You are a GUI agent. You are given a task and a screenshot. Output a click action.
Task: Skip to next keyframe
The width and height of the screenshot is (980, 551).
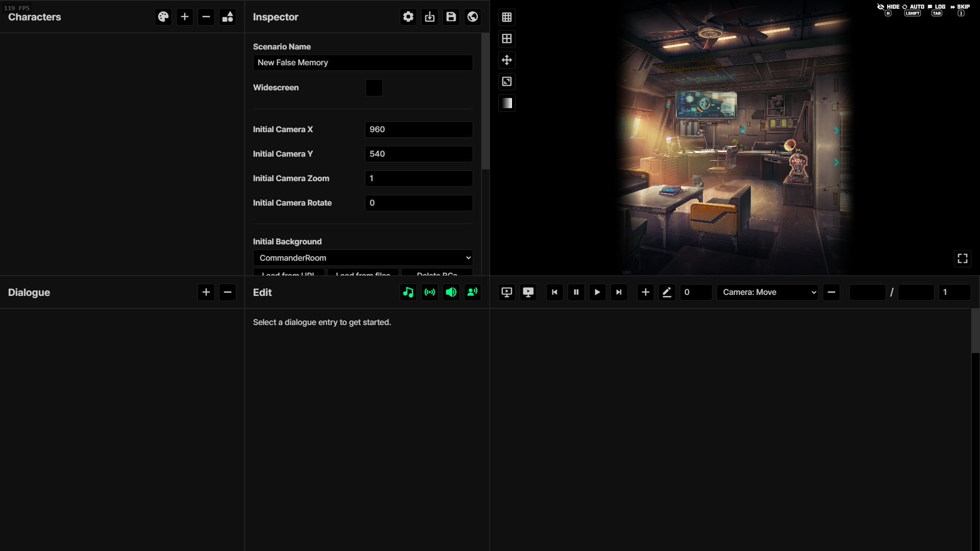619,292
